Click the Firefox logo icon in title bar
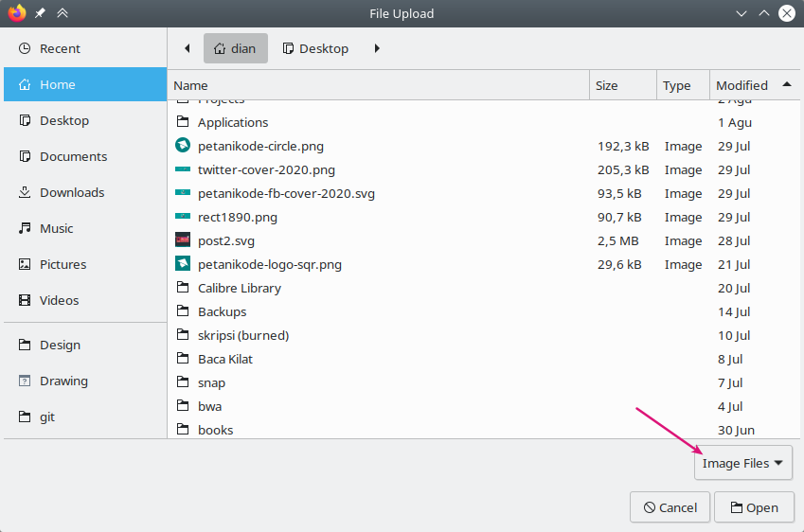The height and width of the screenshot is (532, 804). [x=16, y=13]
